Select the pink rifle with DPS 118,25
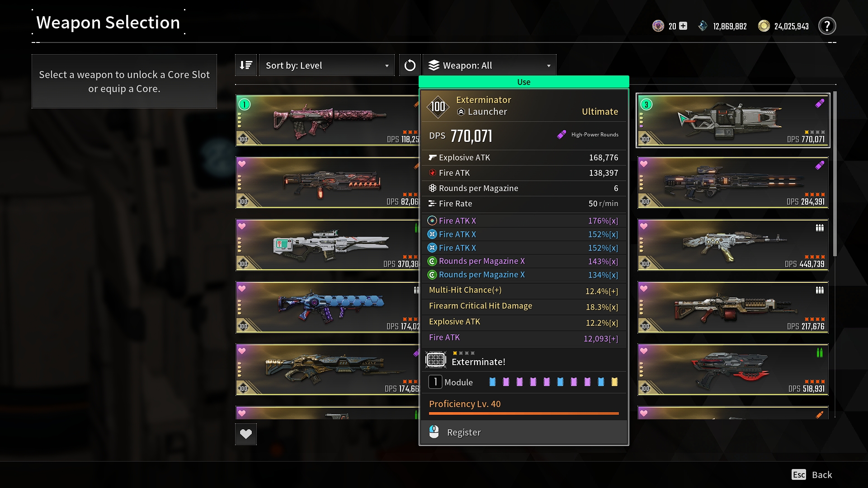Viewport: 868px width, 488px height. pyautogui.click(x=327, y=120)
